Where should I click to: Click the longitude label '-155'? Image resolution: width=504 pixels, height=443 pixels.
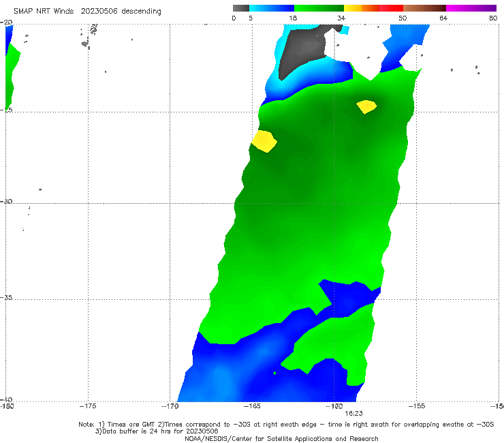[x=417, y=406]
